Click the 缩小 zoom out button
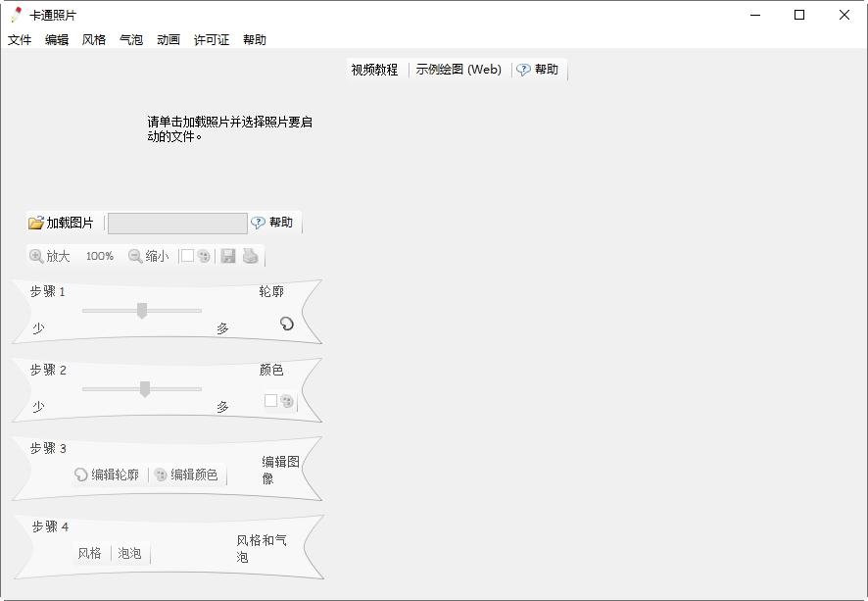The height and width of the screenshot is (601, 868). coord(149,256)
